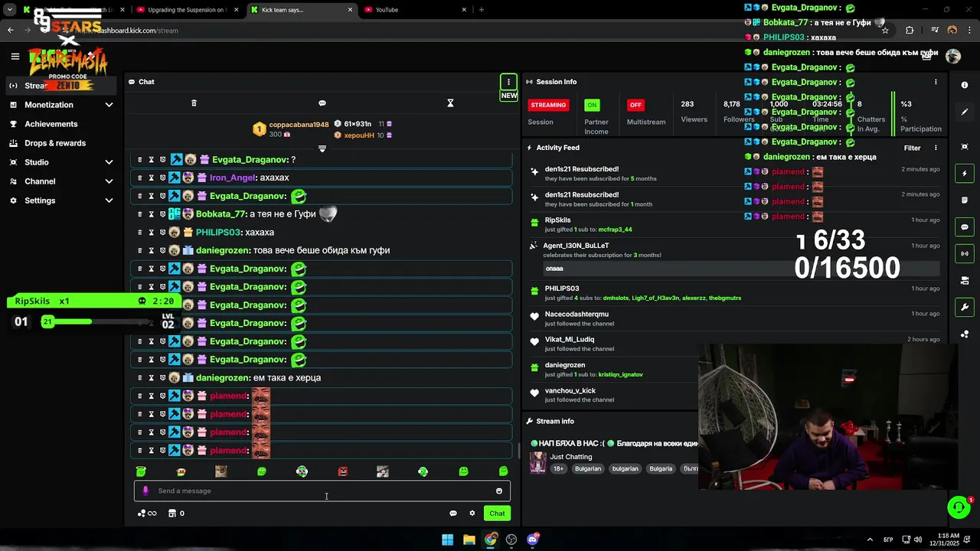Screen dimensions: 980x551
Task: Open gifted user link kristiqn_ignatov
Action: (620, 375)
